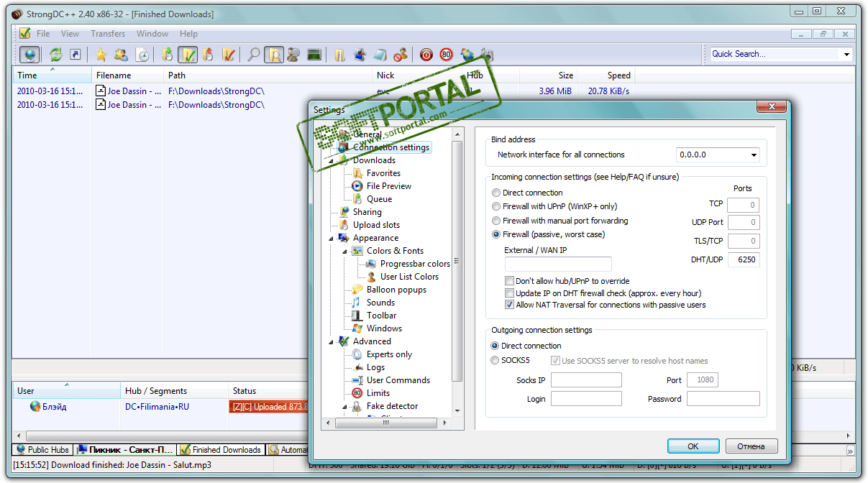Image resolution: width=868 pixels, height=483 pixels.
Task: Open ADL Search highlighted toolbar icon
Action: coord(273,54)
